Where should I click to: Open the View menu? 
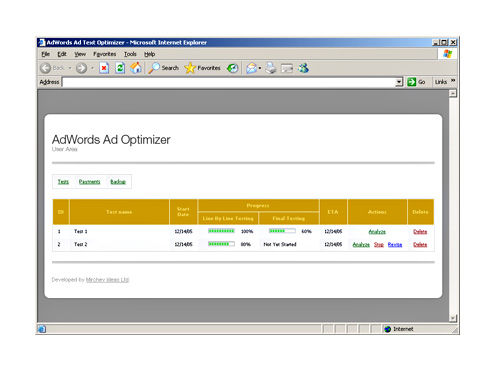[80, 54]
